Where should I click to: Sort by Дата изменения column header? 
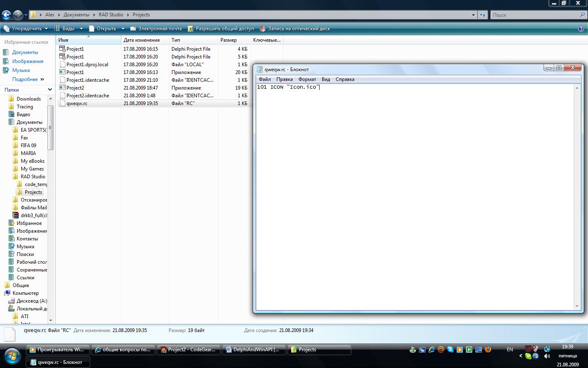(141, 40)
